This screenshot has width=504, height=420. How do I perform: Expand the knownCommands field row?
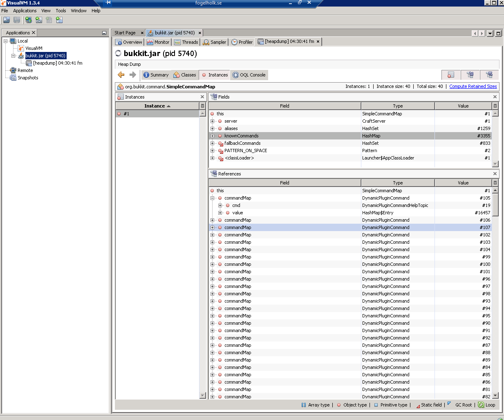(212, 136)
